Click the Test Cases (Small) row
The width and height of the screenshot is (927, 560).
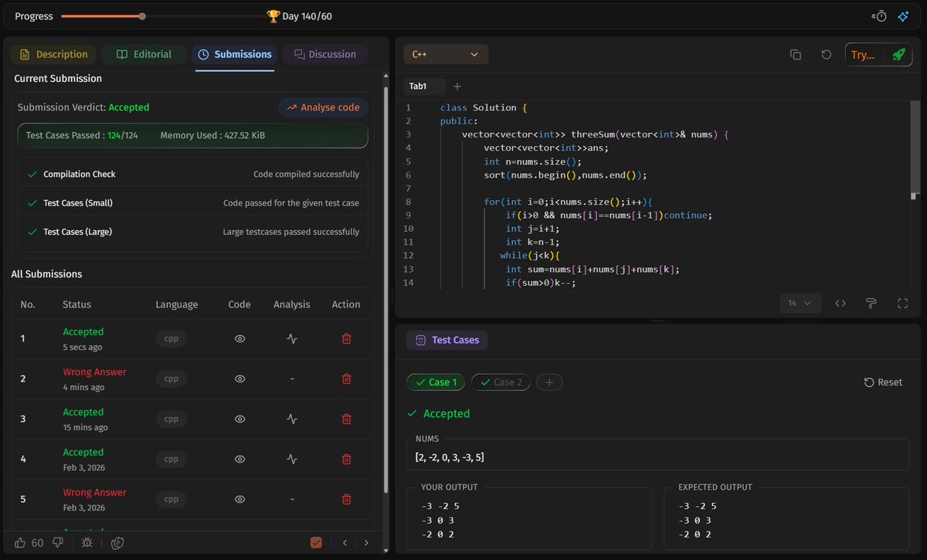click(x=193, y=202)
